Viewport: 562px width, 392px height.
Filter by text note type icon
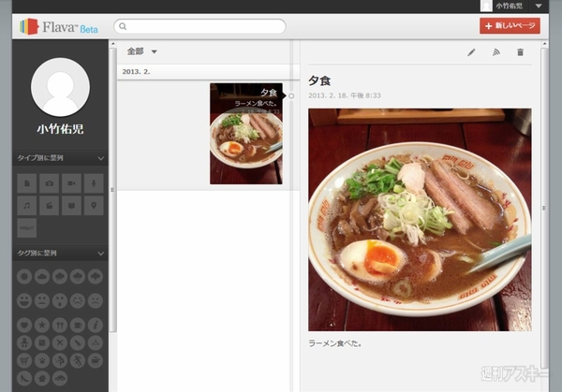pos(27,183)
